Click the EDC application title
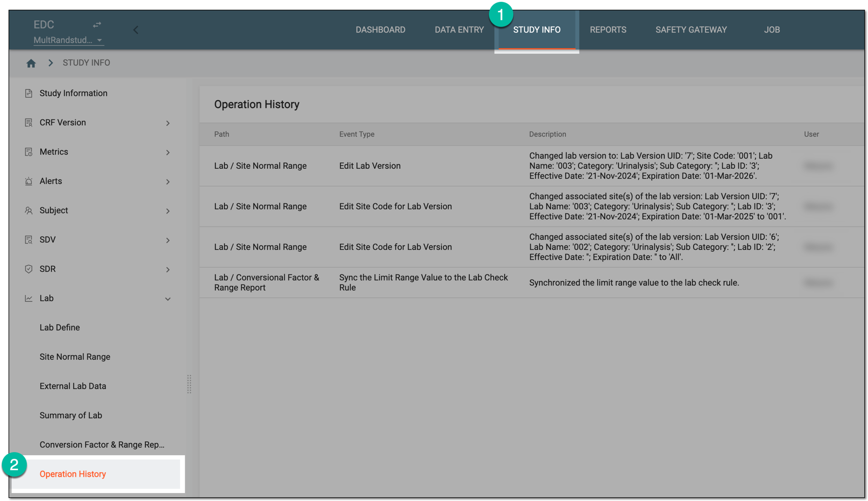Viewport: 868px width, 501px height. click(x=44, y=25)
